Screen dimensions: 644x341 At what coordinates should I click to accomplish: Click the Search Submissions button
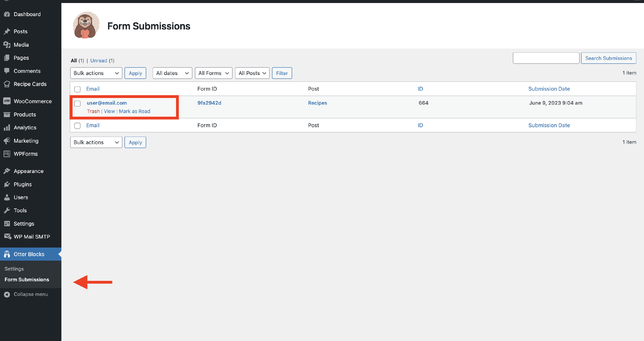(x=608, y=58)
